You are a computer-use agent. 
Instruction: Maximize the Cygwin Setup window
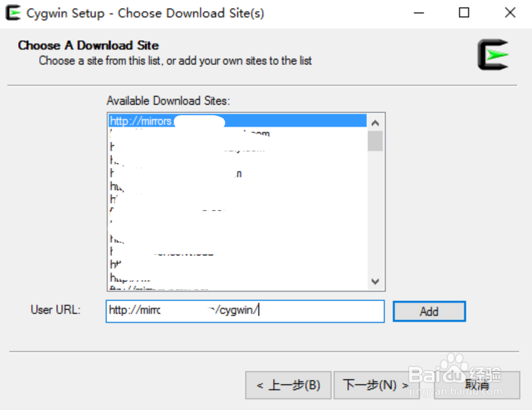coord(464,13)
